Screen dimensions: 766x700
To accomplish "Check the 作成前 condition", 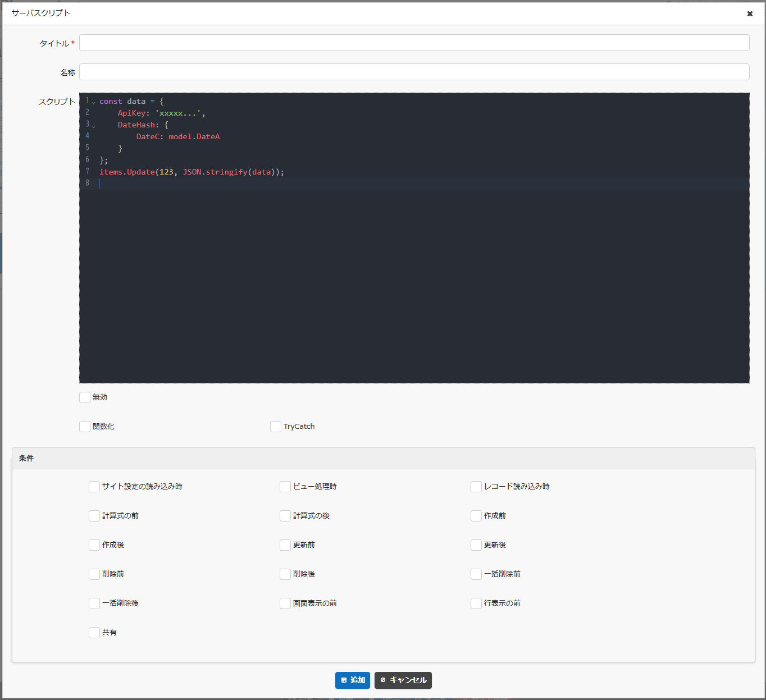I will 476,516.
